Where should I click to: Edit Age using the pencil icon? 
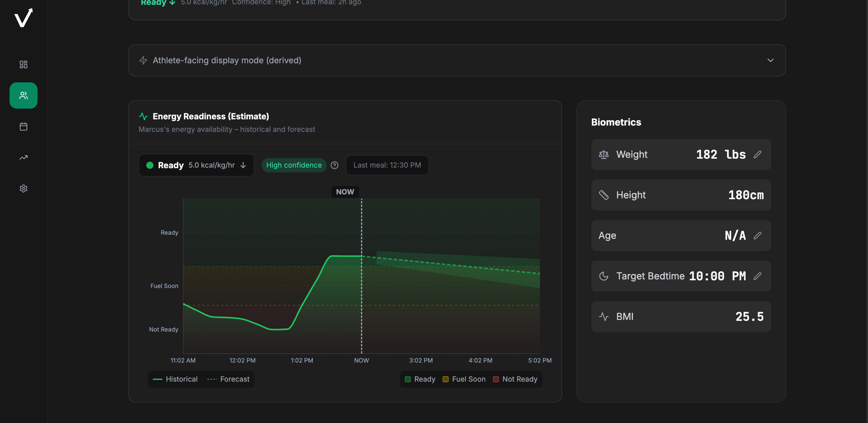click(757, 236)
